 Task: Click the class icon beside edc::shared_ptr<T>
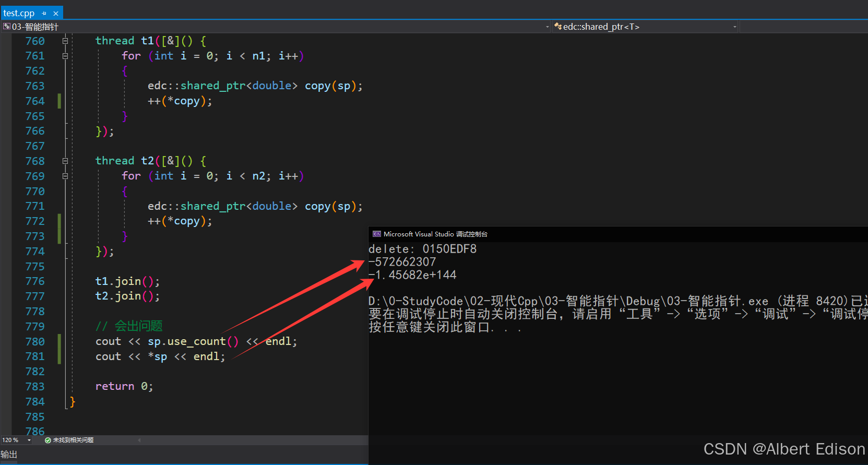(x=558, y=26)
